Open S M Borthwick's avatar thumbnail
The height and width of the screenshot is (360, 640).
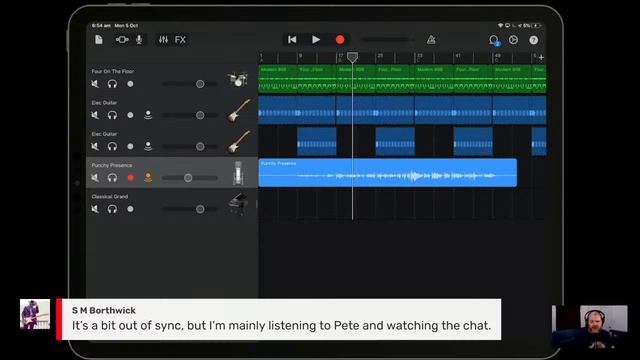[35, 314]
